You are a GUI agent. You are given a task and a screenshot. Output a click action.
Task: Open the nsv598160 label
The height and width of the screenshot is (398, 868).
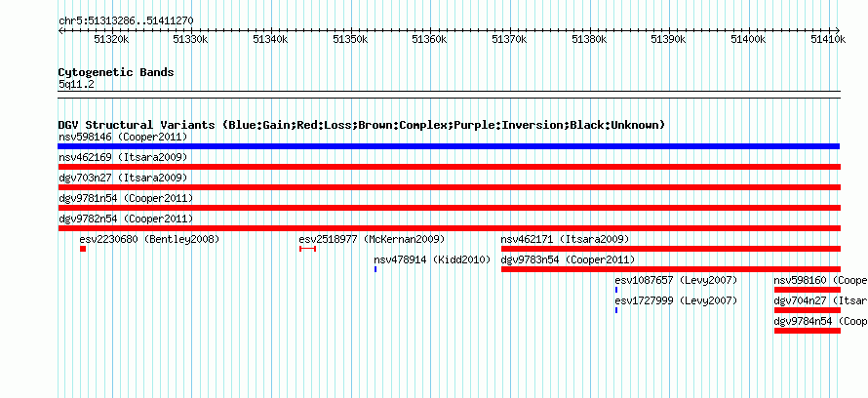pos(821,280)
